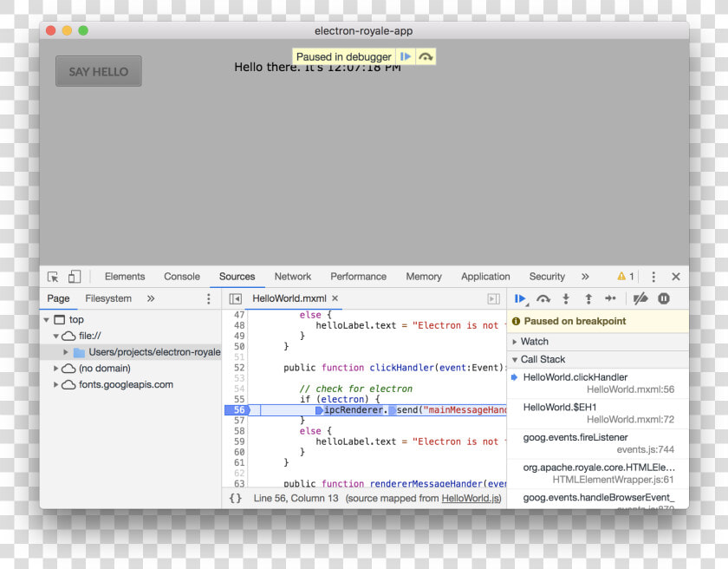Viewport: 728px width, 569px height.
Task: Click the pretty print braces icon
Action: (236, 498)
